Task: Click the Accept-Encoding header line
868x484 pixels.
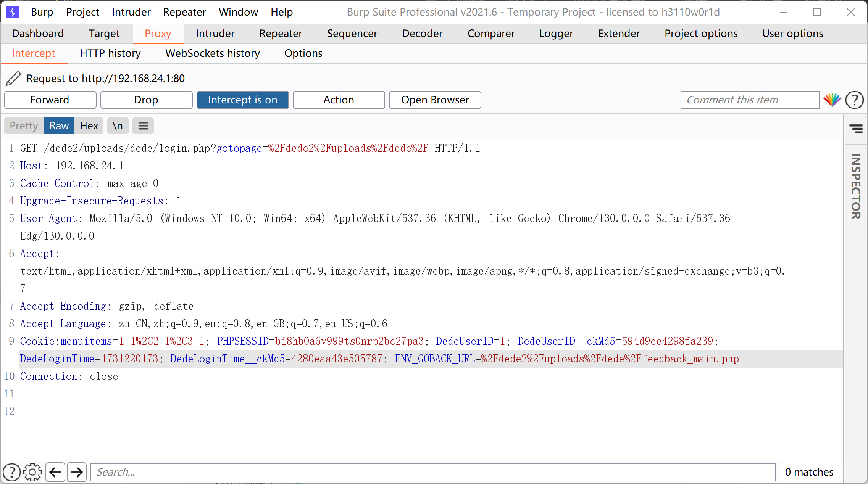Action: pyautogui.click(x=107, y=306)
